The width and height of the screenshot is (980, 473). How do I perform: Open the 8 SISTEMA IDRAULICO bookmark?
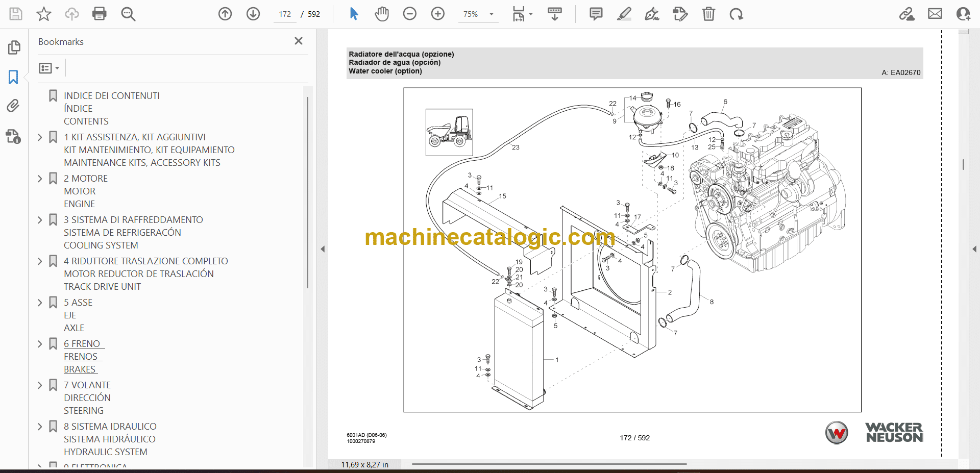coord(110,439)
